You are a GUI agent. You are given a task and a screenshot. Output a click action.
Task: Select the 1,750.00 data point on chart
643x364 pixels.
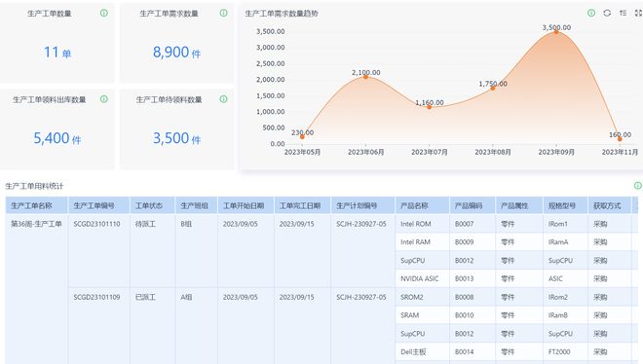point(493,88)
